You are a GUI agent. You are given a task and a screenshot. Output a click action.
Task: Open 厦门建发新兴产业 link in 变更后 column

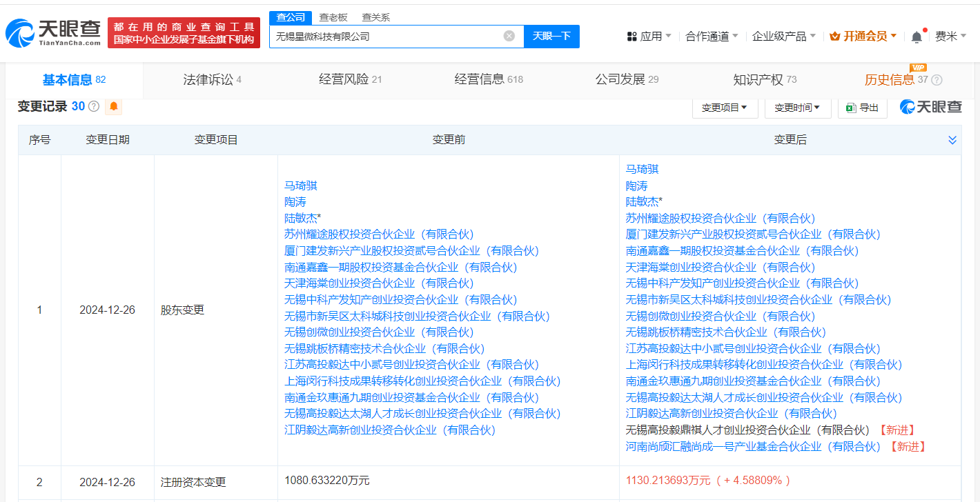(753, 234)
